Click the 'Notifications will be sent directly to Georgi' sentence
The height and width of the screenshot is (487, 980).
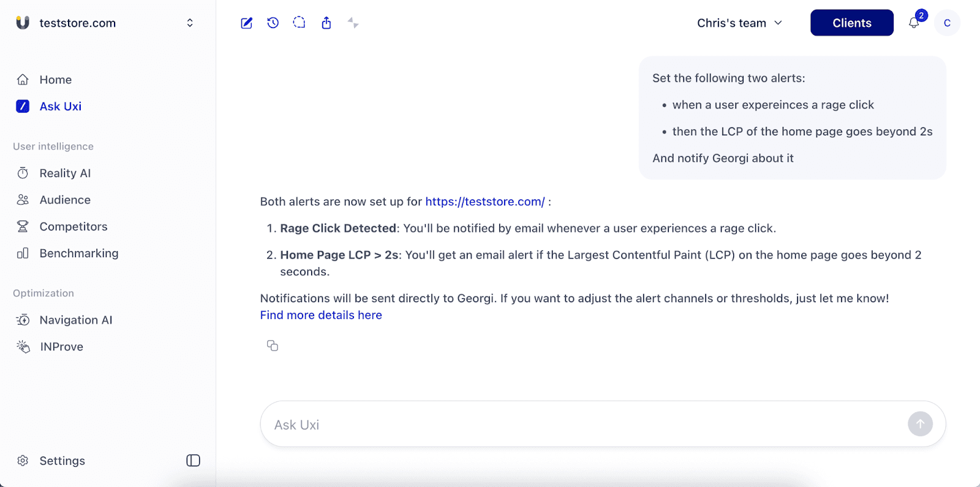coord(377,298)
